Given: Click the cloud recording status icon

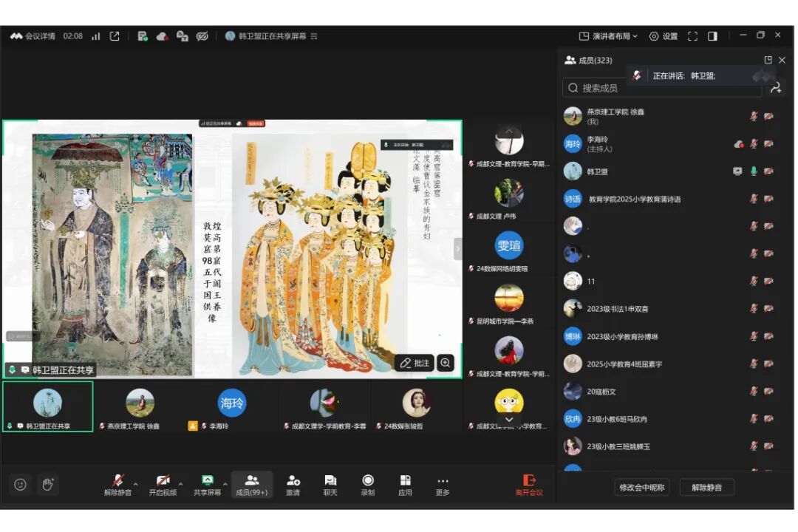Looking at the screenshot, I should (x=162, y=36).
